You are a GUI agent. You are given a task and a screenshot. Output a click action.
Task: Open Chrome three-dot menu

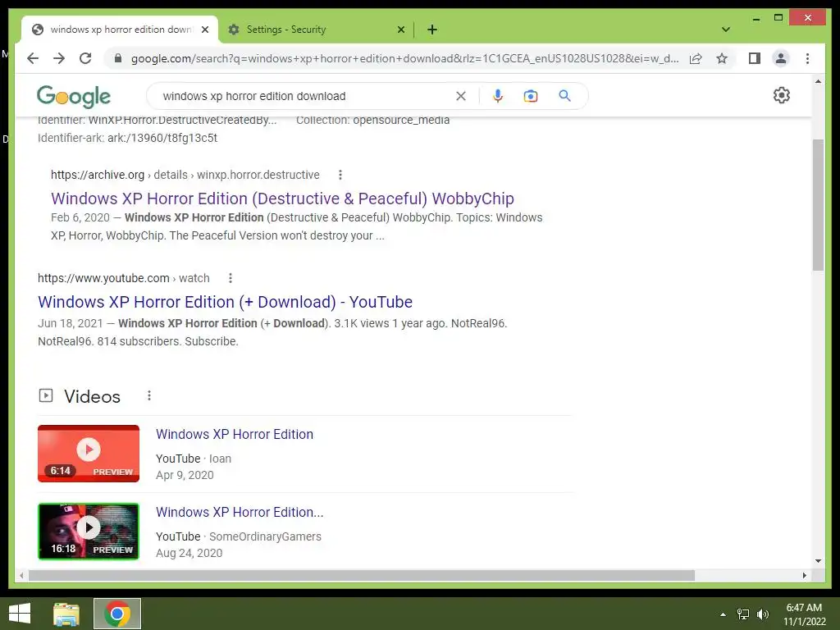tap(807, 58)
